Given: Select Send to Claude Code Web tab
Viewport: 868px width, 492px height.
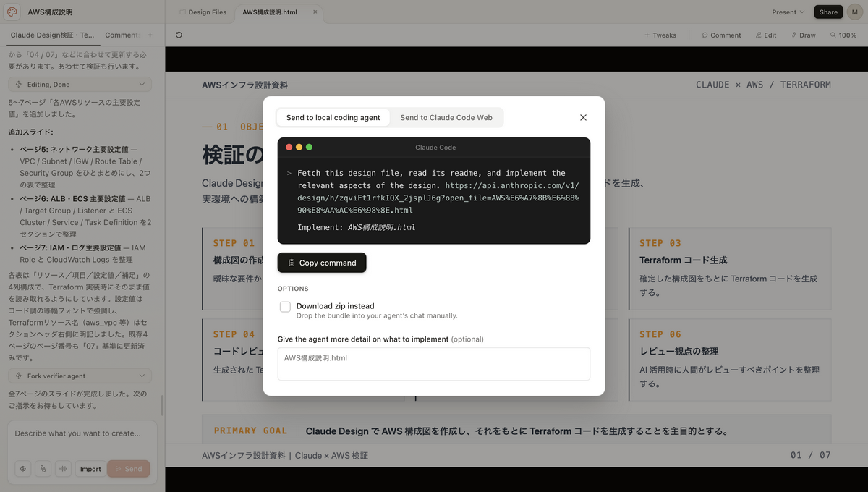Looking at the screenshot, I should (x=446, y=117).
